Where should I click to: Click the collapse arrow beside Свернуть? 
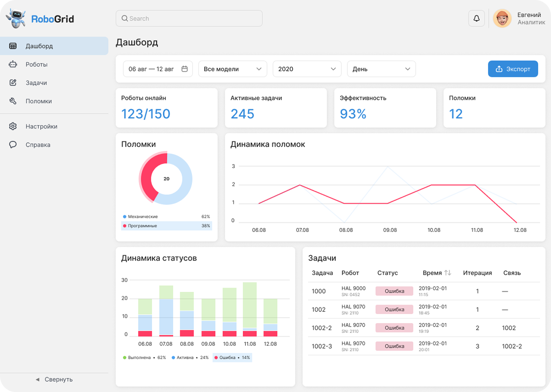(38, 379)
